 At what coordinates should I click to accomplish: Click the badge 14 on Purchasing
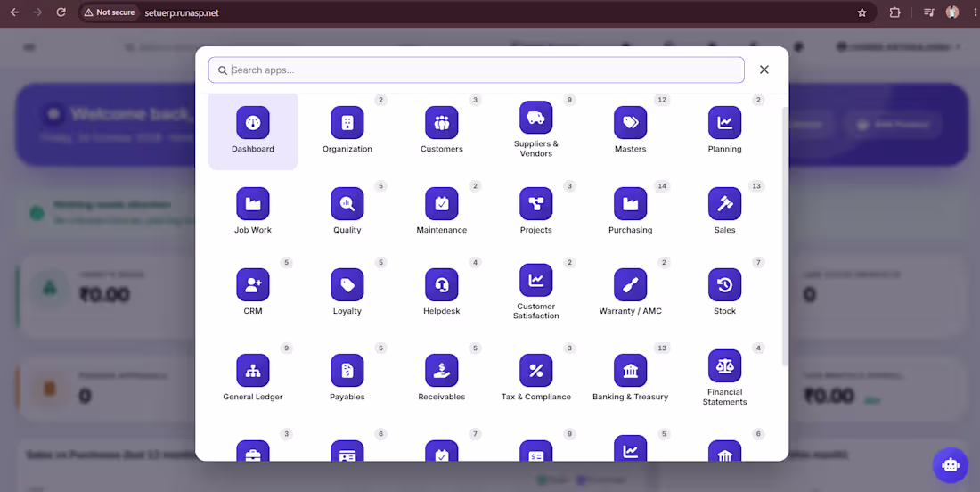662,186
